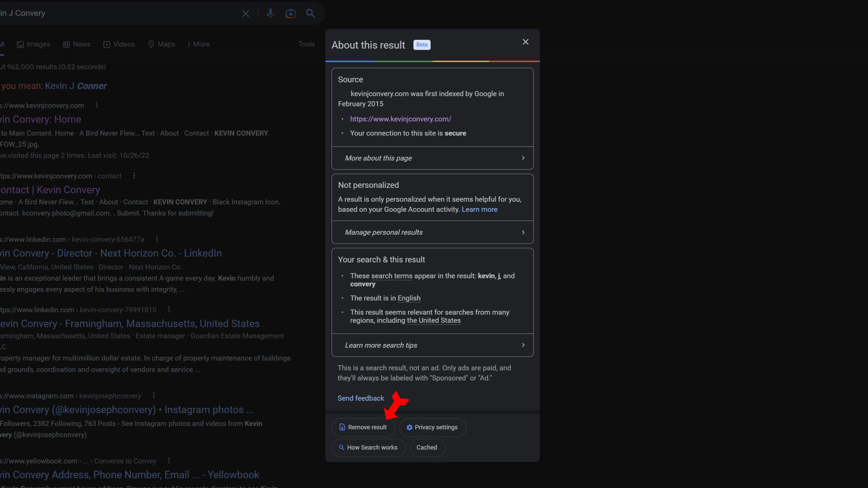Click the microphone search icon
Image resolution: width=868 pixels, height=488 pixels.
(269, 13)
